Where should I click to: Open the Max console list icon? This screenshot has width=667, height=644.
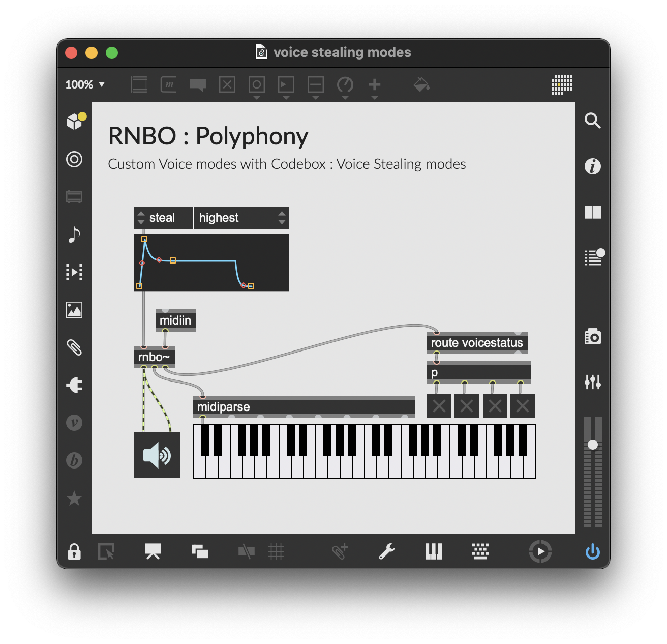pyautogui.click(x=594, y=257)
